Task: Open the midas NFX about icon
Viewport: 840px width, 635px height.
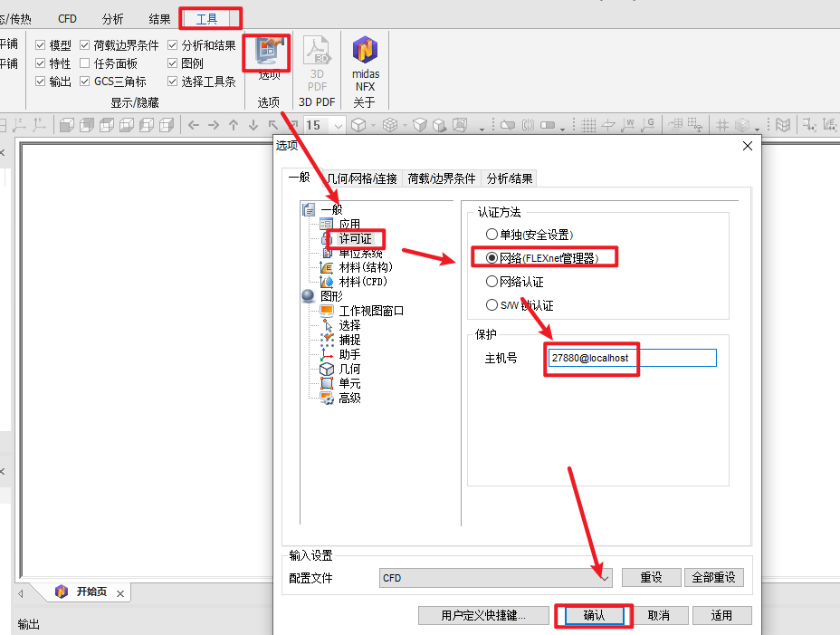Action: (366, 49)
